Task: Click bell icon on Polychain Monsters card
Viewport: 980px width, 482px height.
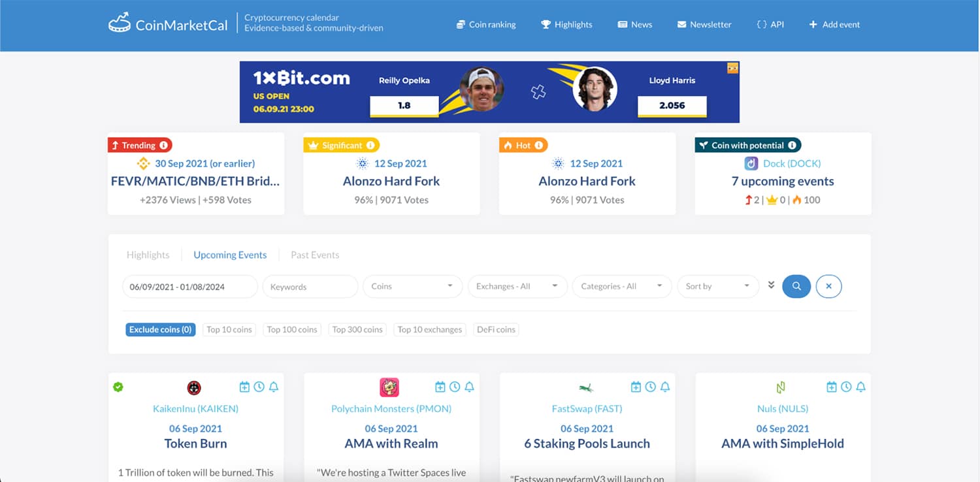Action: [469, 387]
